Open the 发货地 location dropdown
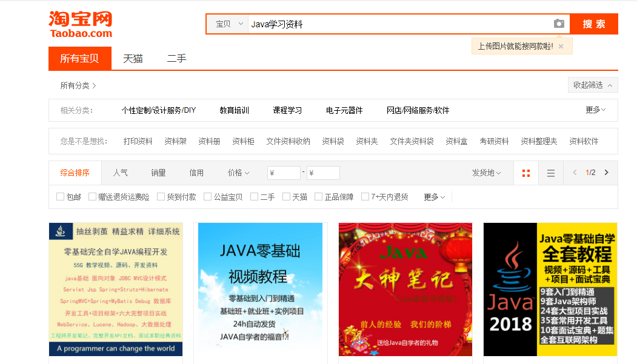Viewport: 637px width, 364px height. click(x=486, y=173)
